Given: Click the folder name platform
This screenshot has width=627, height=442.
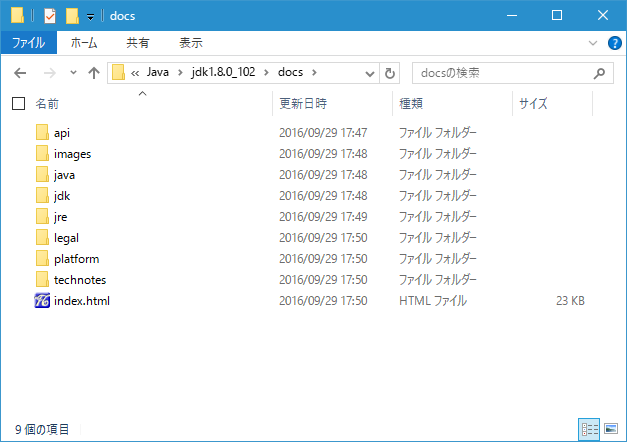Looking at the screenshot, I should tap(76, 259).
